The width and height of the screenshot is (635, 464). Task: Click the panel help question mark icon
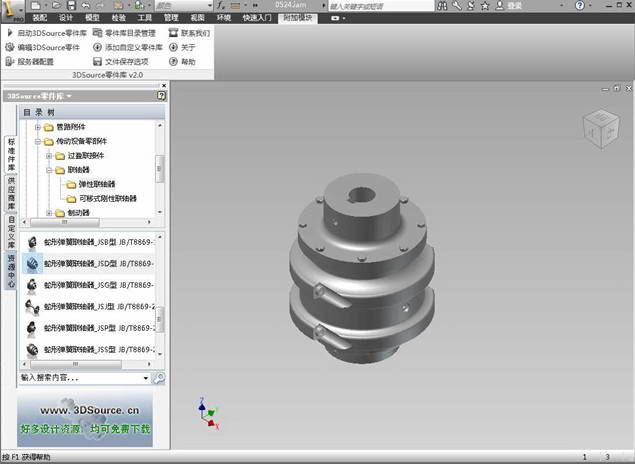(x=161, y=96)
